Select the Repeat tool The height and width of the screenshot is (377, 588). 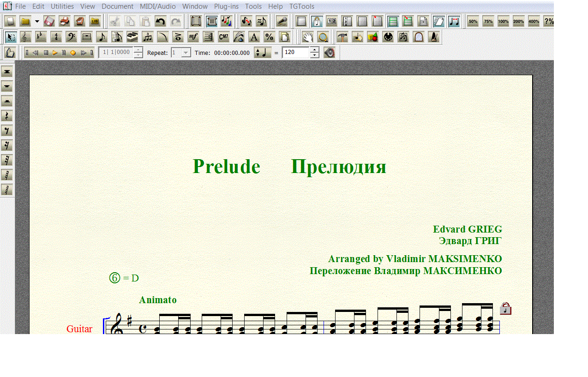(x=209, y=37)
